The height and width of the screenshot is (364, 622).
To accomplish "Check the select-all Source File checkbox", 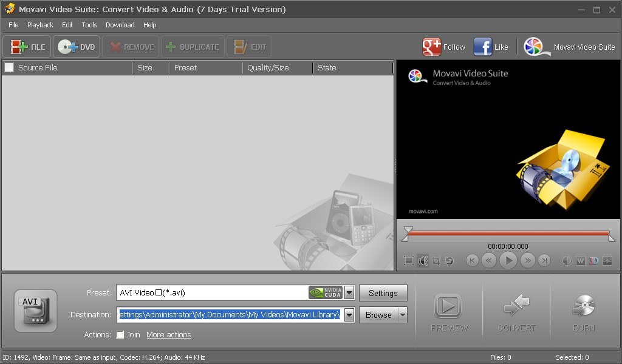I will coord(9,67).
